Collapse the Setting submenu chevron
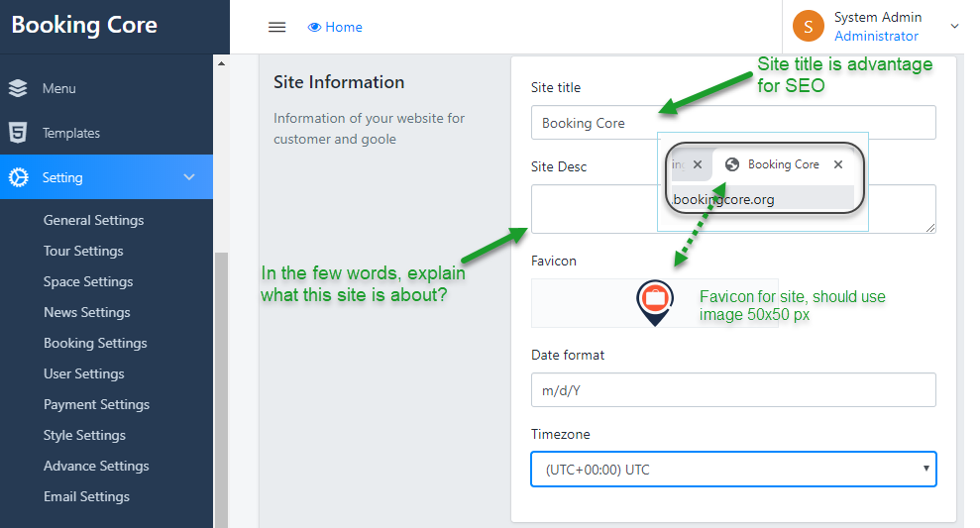980x528 pixels. pos(190,177)
